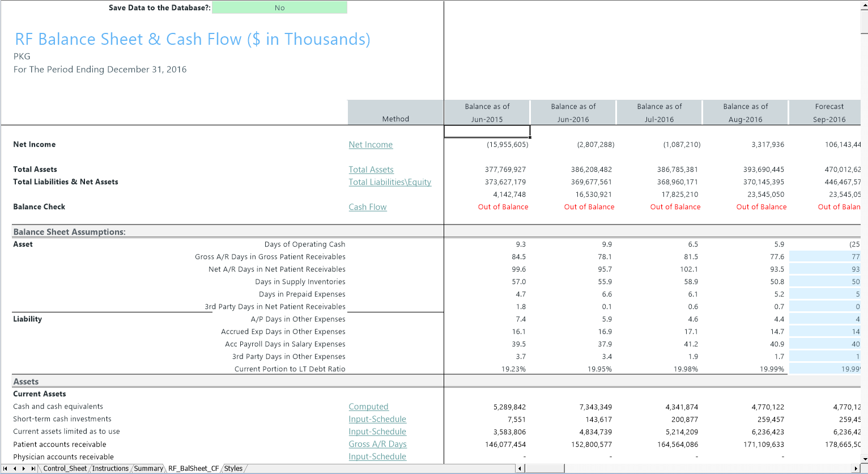Select Current Portion ratio 19.23%
Viewport: 868px width, 474px height.
(514, 369)
